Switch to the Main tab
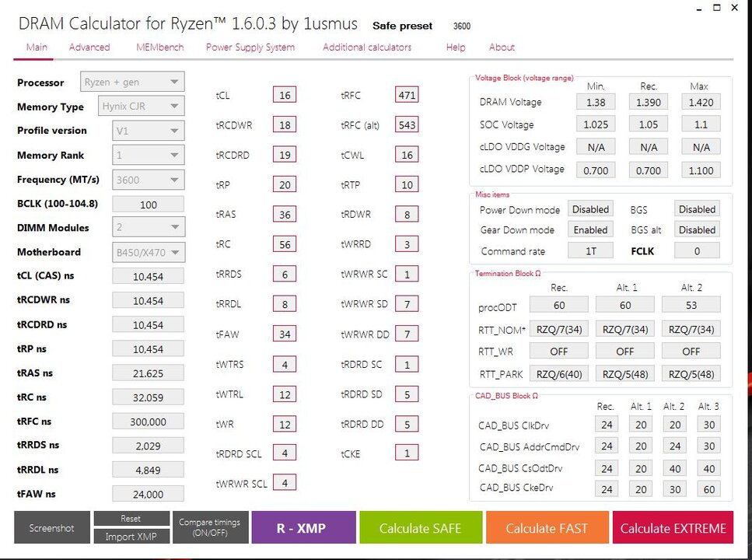 coord(37,47)
